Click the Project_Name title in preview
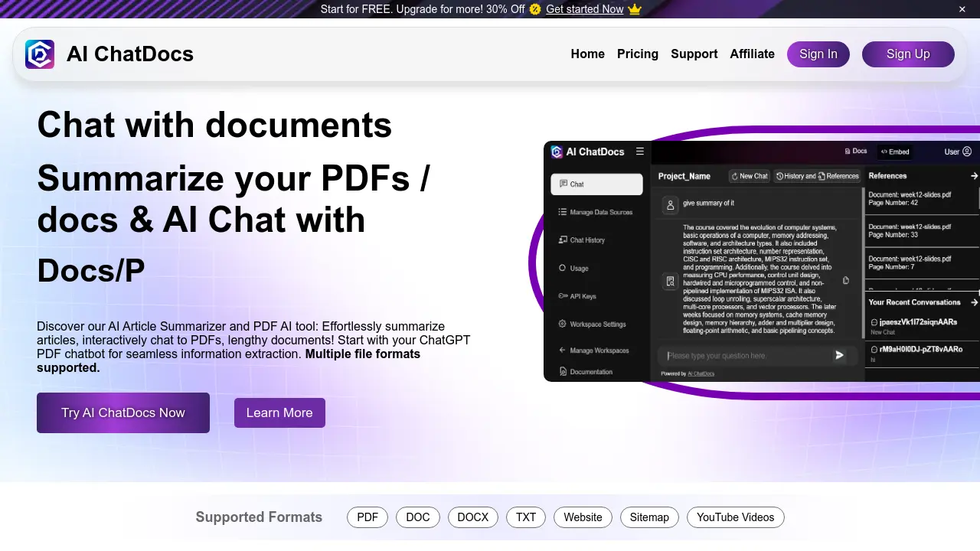The height and width of the screenshot is (551, 980). pyautogui.click(x=684, y=176)
